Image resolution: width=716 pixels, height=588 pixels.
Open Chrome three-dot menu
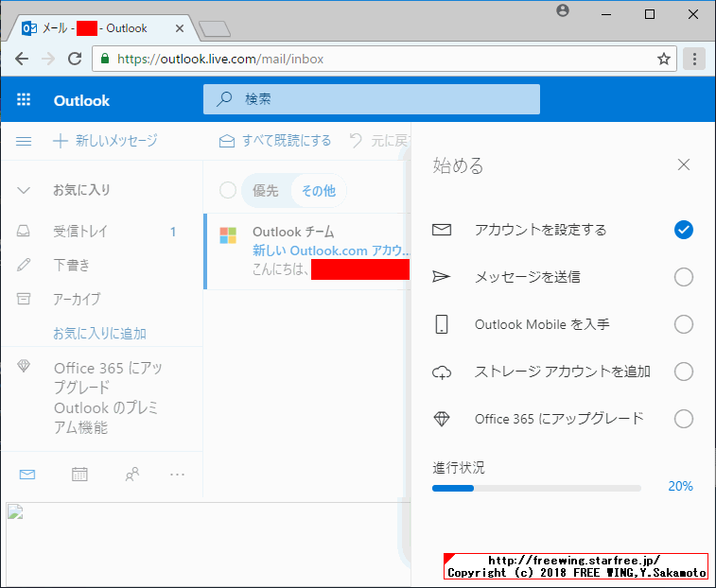(x=694, y=59)
